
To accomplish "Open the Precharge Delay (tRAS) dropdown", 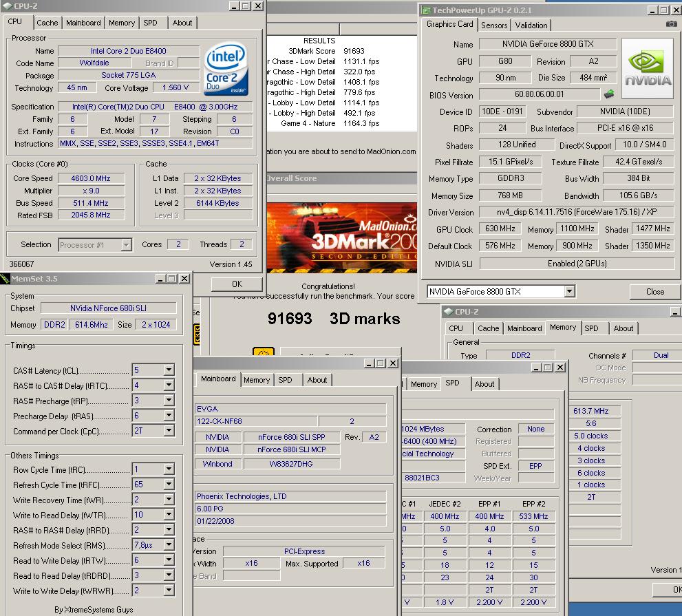I will (169, 416).
